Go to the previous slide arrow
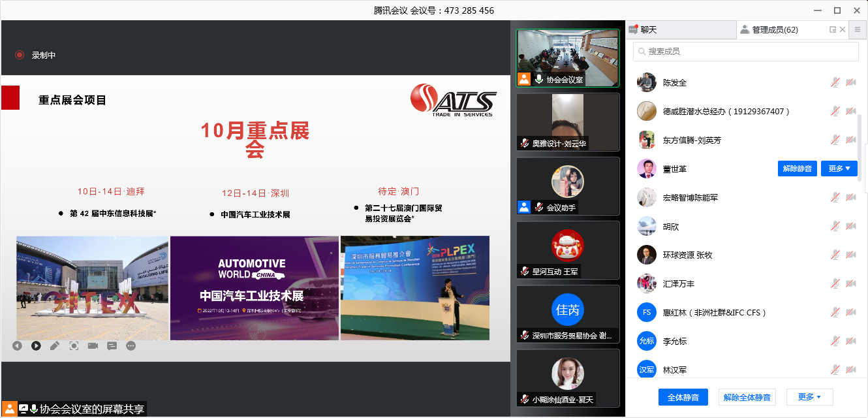This screenshot has width=868, height=418. [x=17, y=346]
